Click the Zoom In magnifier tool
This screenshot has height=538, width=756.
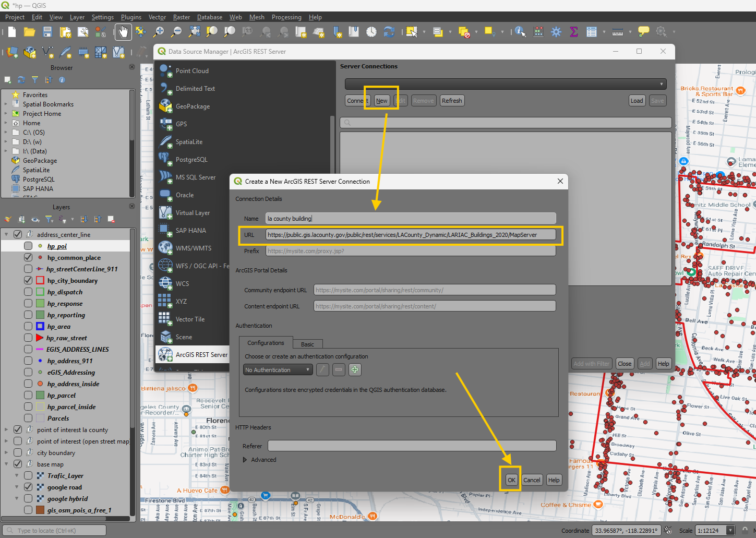tap(159, 32)
